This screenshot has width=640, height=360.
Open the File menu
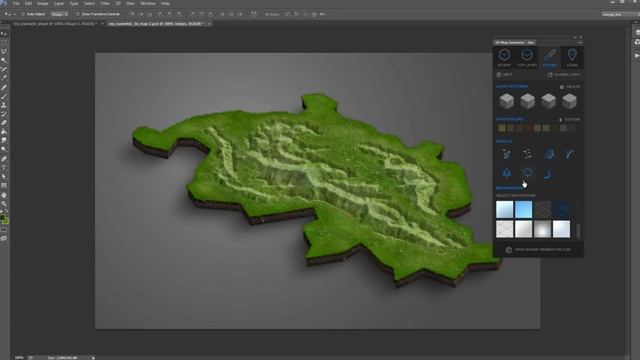(x=16, y=3)
